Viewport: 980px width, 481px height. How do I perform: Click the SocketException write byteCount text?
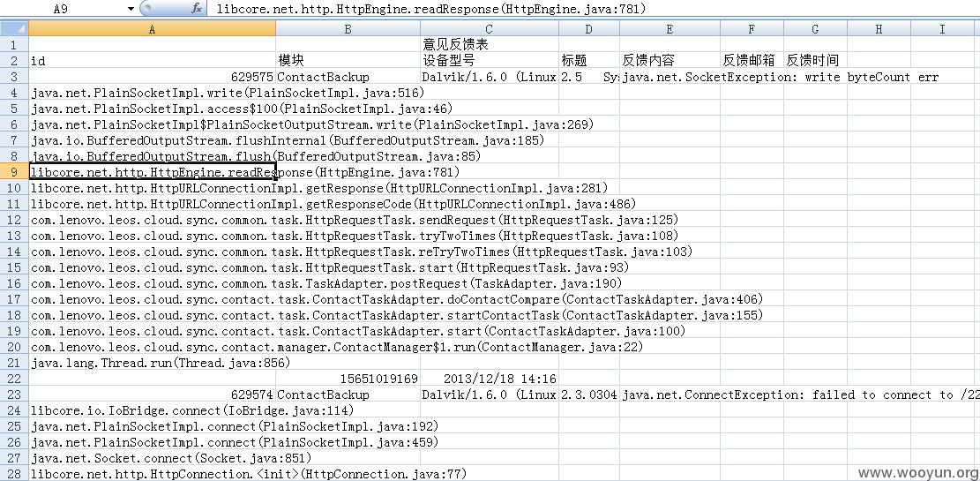tap(782, 77)
